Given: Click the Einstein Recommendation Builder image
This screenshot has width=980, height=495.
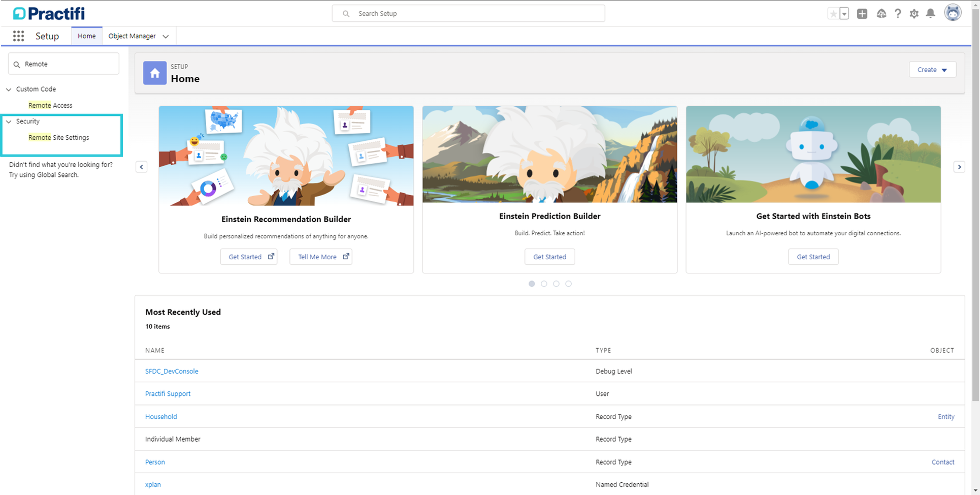Looking at the screenshot, I should 286,156.
